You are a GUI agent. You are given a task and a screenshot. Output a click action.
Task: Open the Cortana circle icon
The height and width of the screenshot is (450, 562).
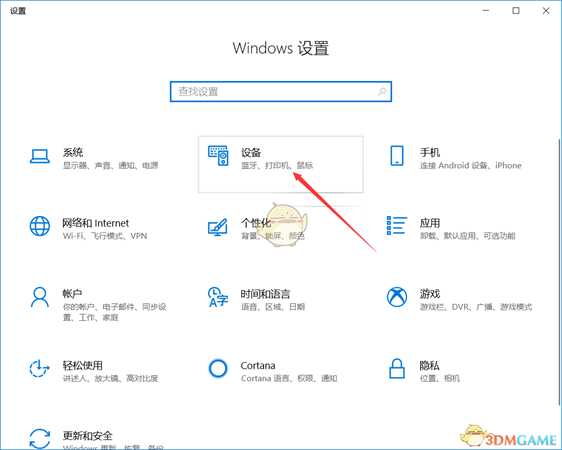(218, 368)
